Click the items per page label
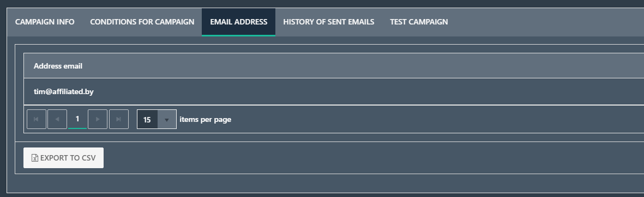Viewport: 644px width, 197px height. (x=206, y=120)
